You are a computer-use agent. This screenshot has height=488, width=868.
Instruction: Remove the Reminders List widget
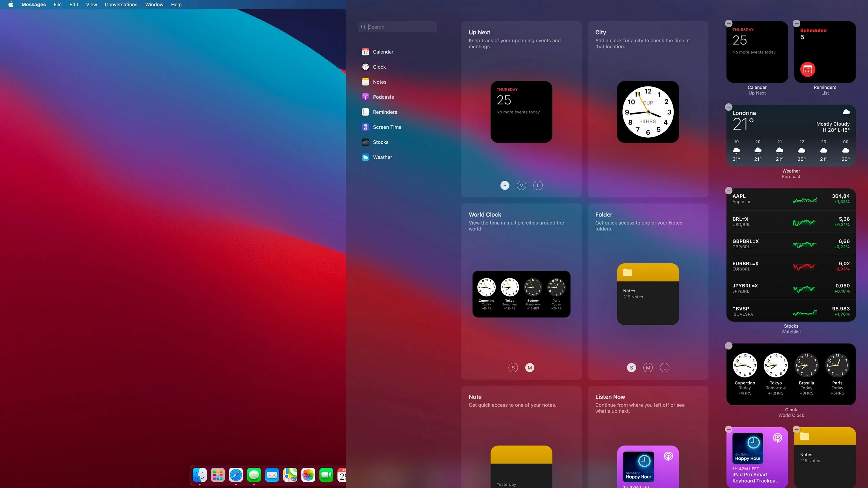tap(796, 24)
